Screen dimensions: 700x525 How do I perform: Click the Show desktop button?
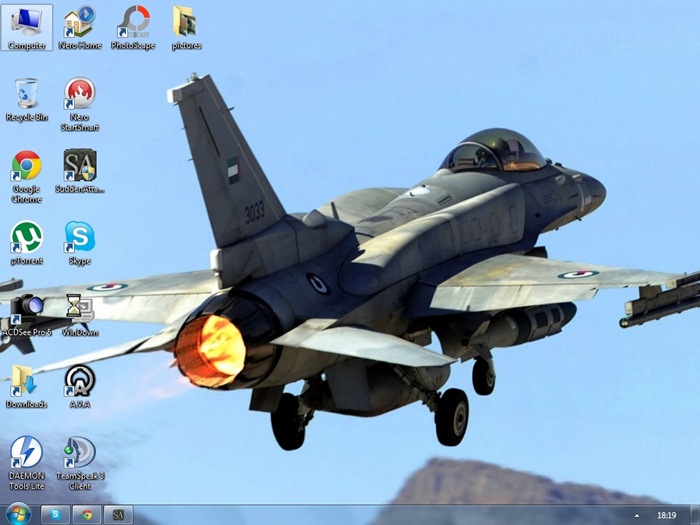[x=694, y=515]
